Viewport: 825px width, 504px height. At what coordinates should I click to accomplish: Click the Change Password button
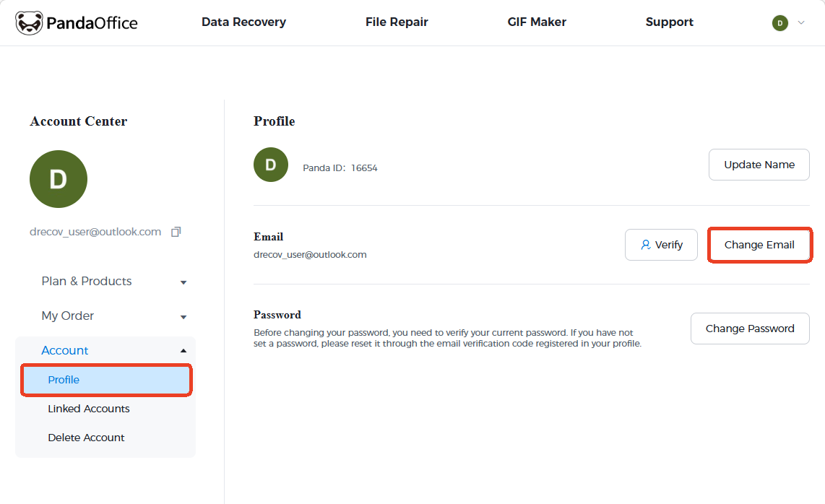[750, 329]
